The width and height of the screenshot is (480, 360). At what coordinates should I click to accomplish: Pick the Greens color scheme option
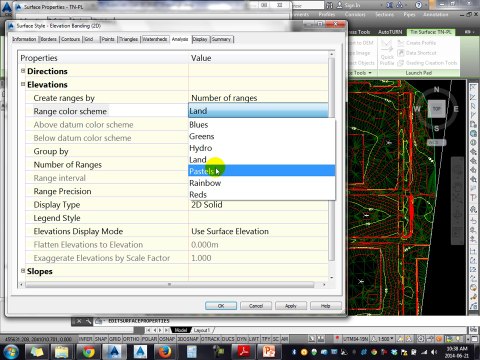(261, 136)
